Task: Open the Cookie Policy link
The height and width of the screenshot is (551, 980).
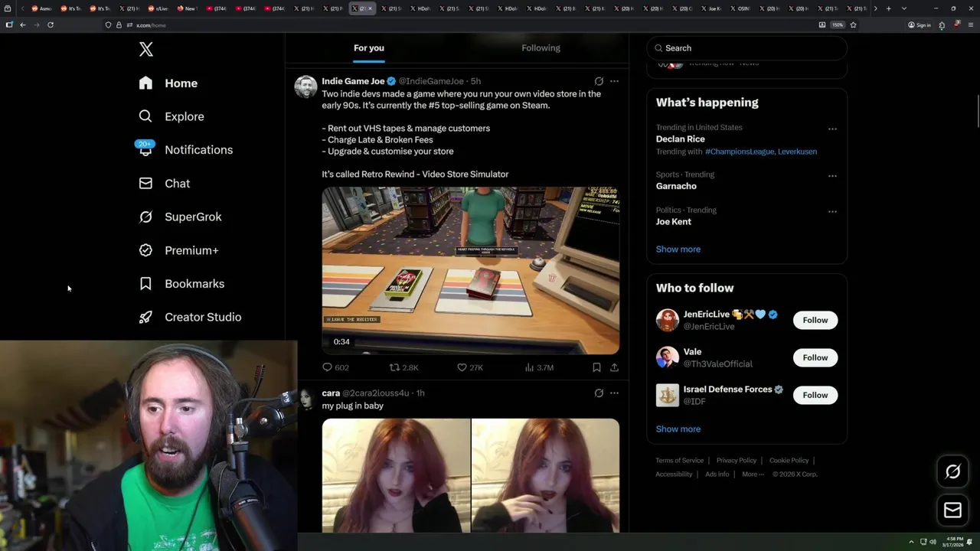Action: (789, 461)
